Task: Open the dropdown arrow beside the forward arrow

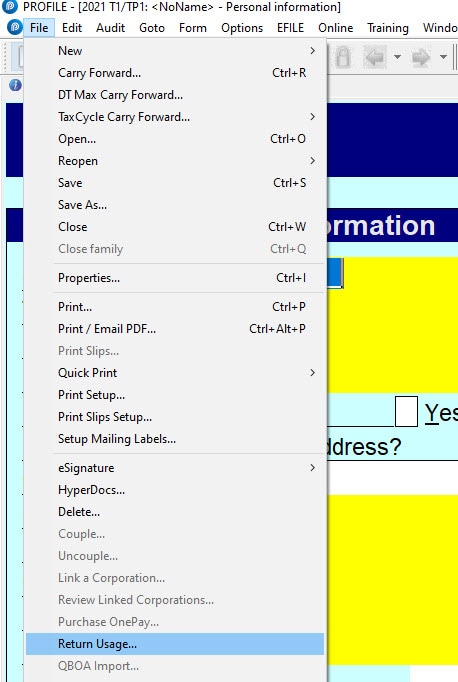Action: click(x=443, y=57)
